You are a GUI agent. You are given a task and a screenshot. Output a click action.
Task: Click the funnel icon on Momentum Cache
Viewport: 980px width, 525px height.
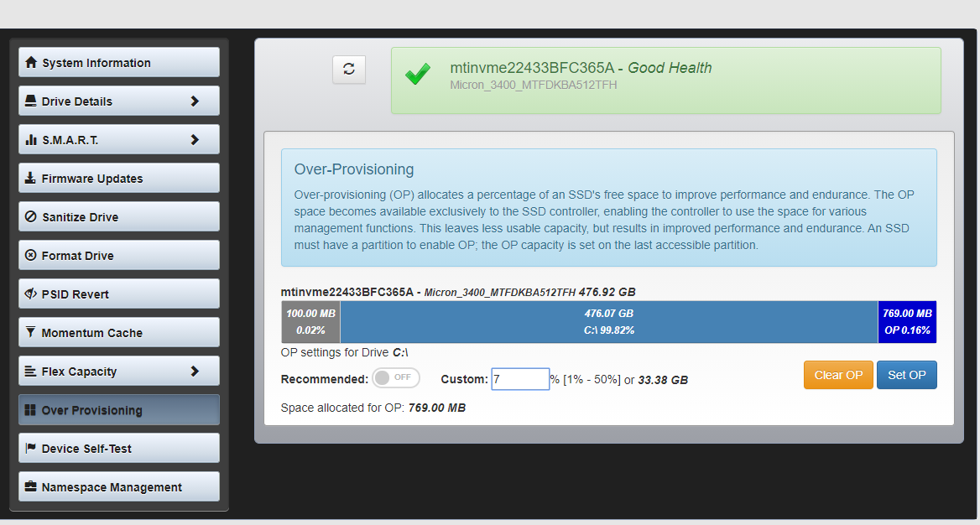[30, 332]
